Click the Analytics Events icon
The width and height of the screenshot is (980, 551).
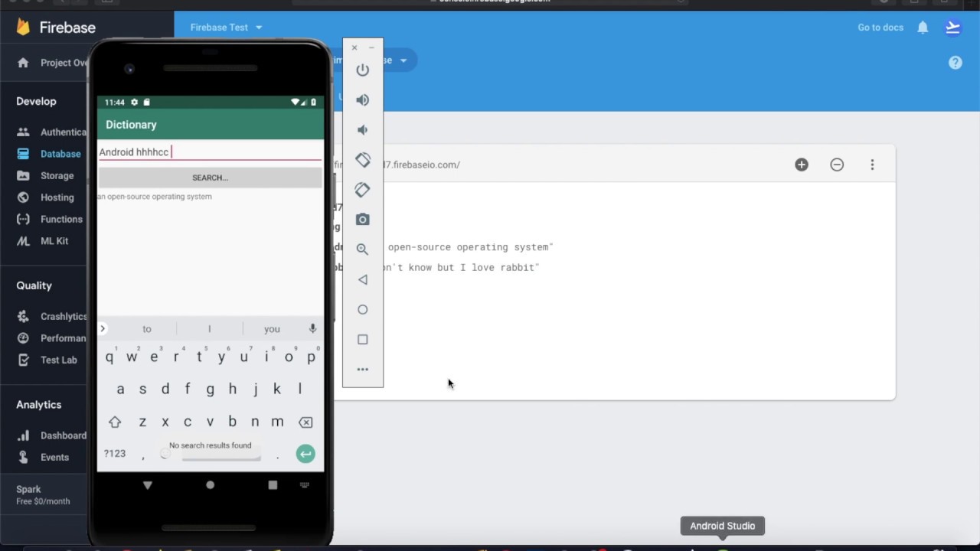(24, 457)
